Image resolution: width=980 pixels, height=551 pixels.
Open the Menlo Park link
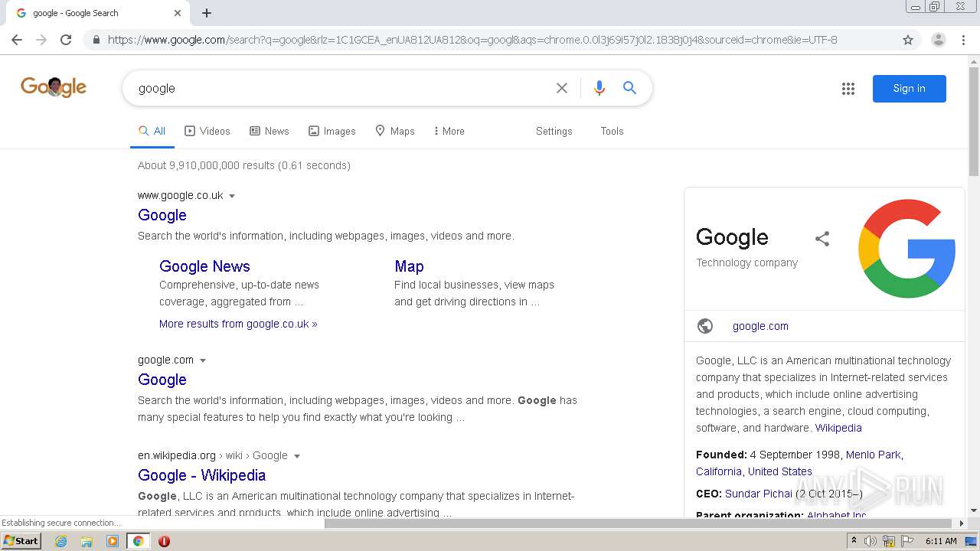click(x=873, y=455)
